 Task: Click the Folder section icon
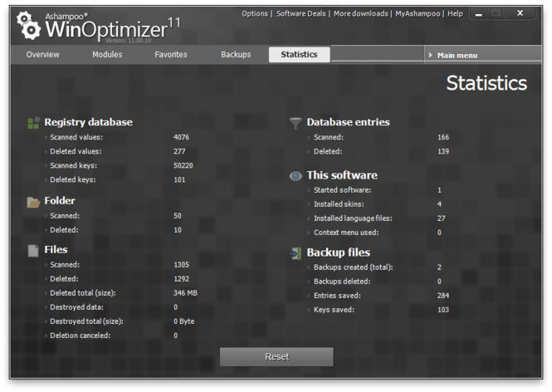[33, 202]
